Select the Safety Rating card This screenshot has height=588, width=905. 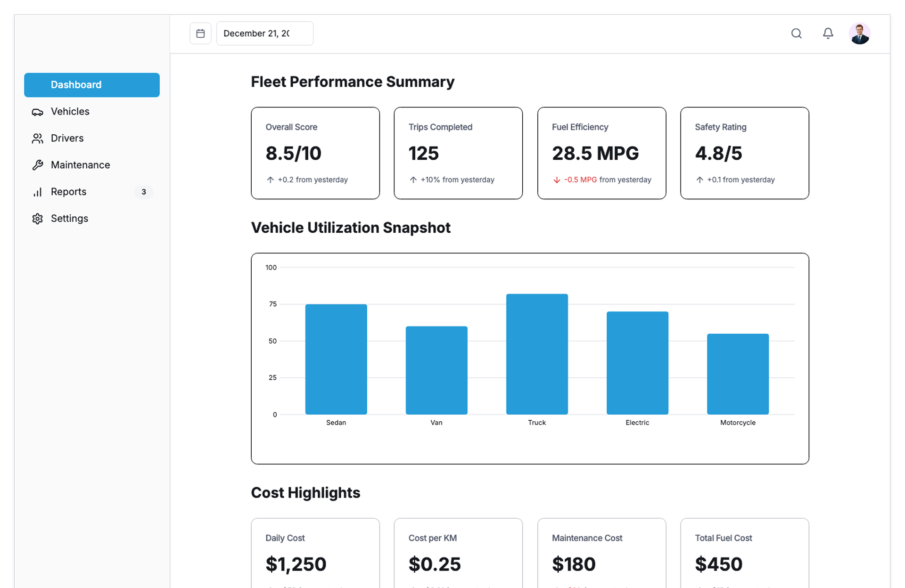point(744,153)
